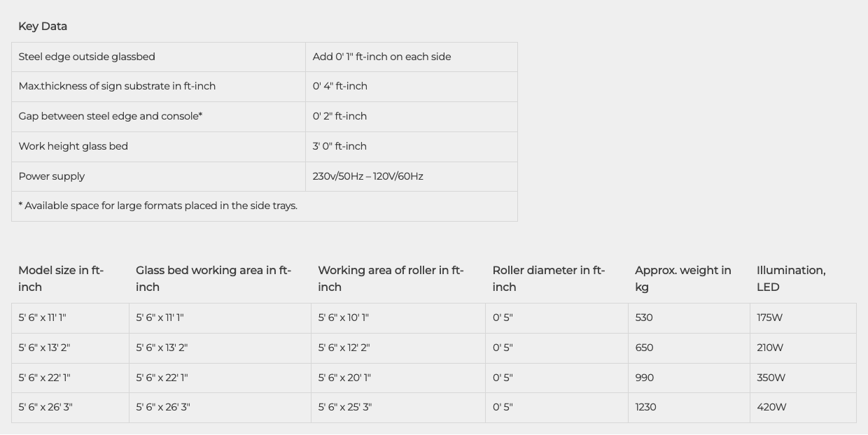Image resolution: width=868 pixels, height=435 pixels.
Task: Click the Max.thickness of sign substrate row
Action: coord(265,87)
